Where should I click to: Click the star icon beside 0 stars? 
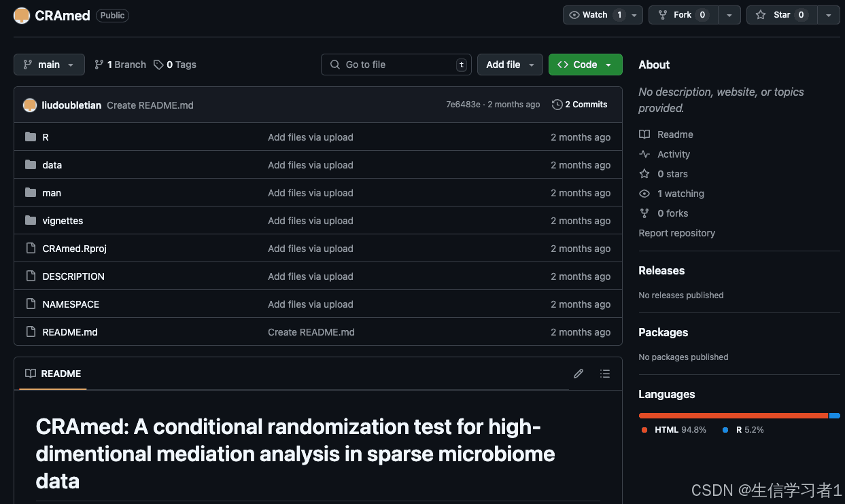644,174
